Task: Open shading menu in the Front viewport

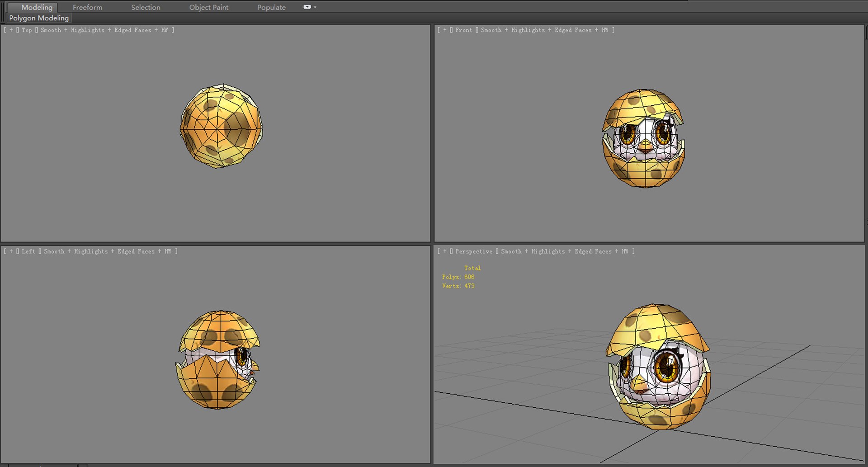Action: tap(544, 30)
